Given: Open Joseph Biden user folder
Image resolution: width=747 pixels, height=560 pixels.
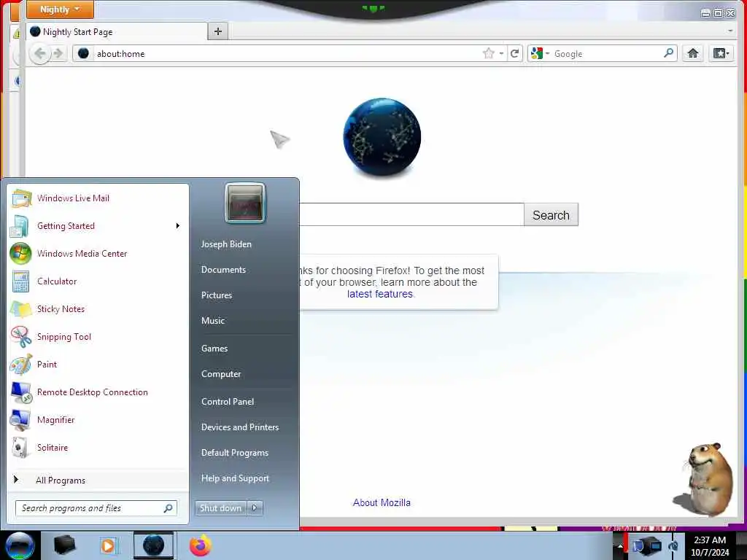Looking at the screenshot, I should click(x=226, y=244).
